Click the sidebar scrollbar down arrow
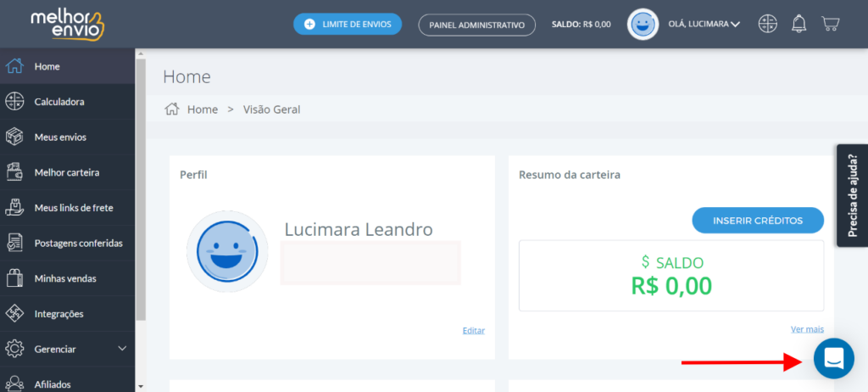Image resolution: width=868 pixels, height=392 pixels. click(141, 386)
